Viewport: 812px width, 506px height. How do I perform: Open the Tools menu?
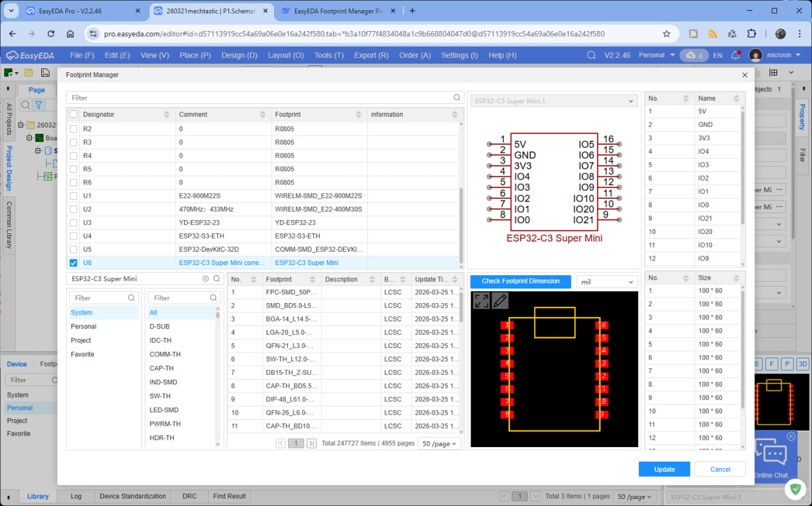pos(329,55)
